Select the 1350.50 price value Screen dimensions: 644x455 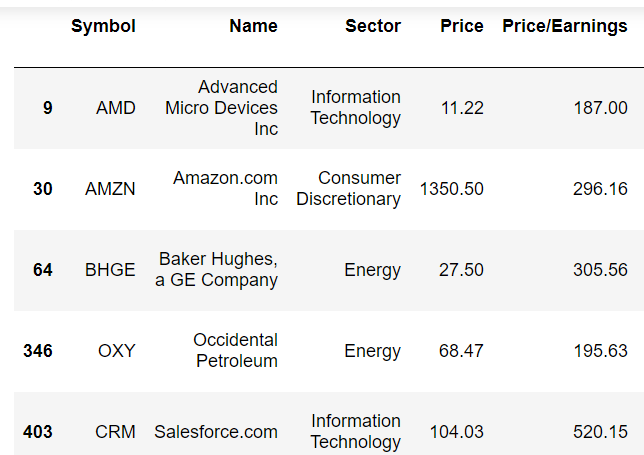(x=452, y=189)
